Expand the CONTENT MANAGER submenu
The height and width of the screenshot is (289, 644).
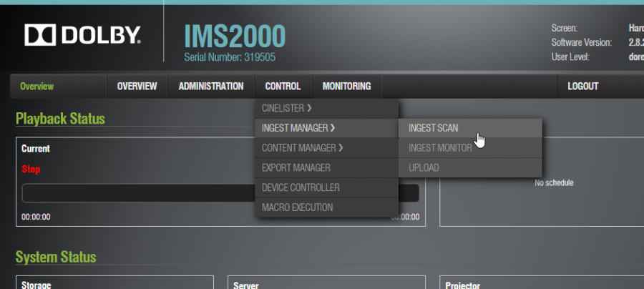click(x=302, y=148)
